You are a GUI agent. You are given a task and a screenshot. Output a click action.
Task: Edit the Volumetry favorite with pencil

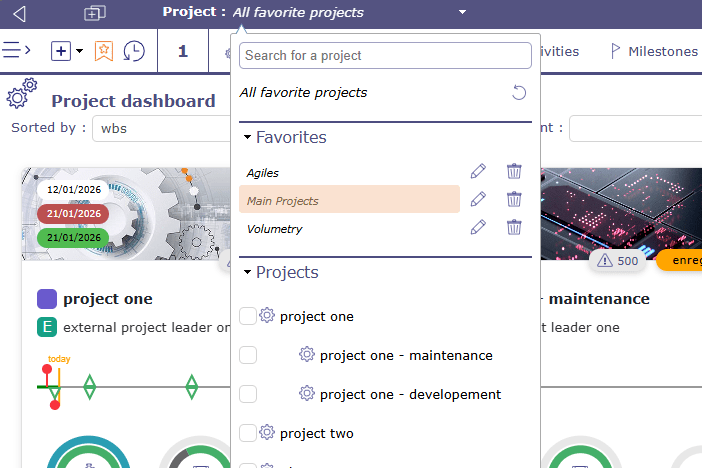pos(478,227)
